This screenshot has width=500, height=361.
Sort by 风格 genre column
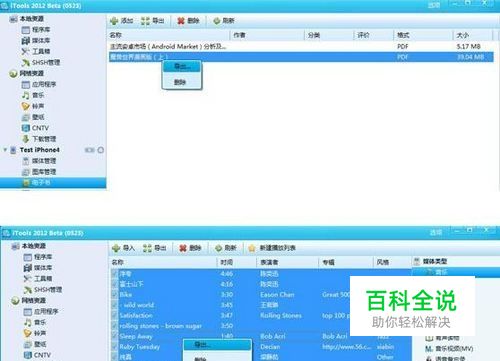[392, 262]
